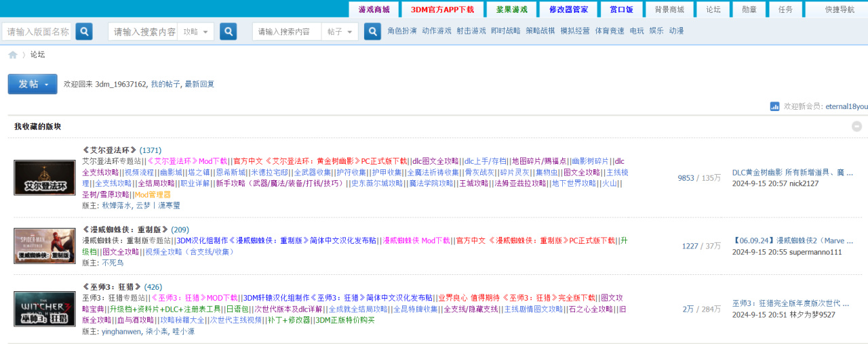Open 《艾尔登法环》Mod下载 link
Screen dimensions: 868x344
186,161
